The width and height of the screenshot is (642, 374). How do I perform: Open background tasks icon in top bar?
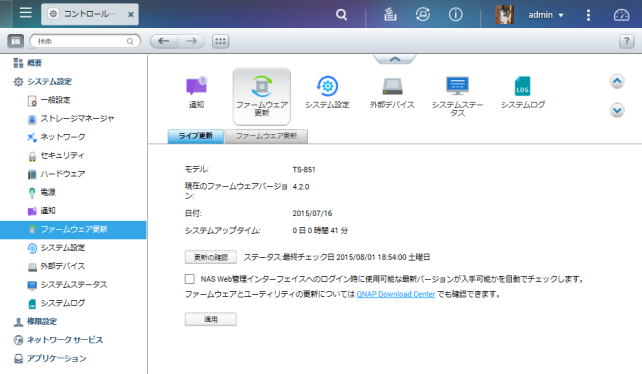coord(390,15)
